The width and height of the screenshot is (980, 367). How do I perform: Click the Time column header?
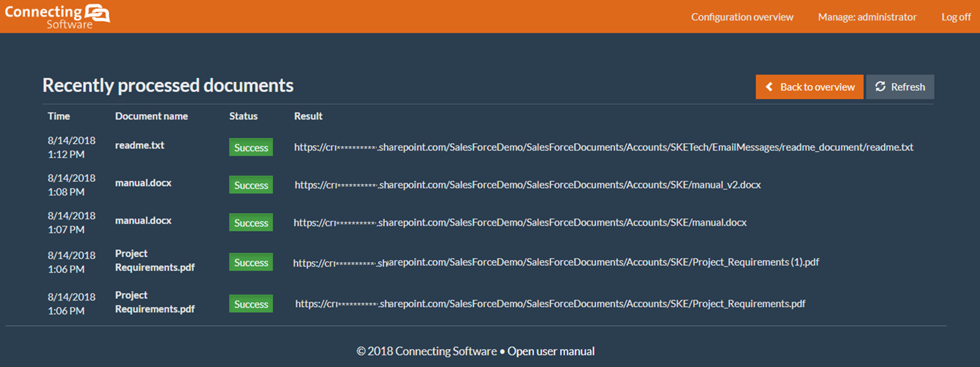point(59,116)
